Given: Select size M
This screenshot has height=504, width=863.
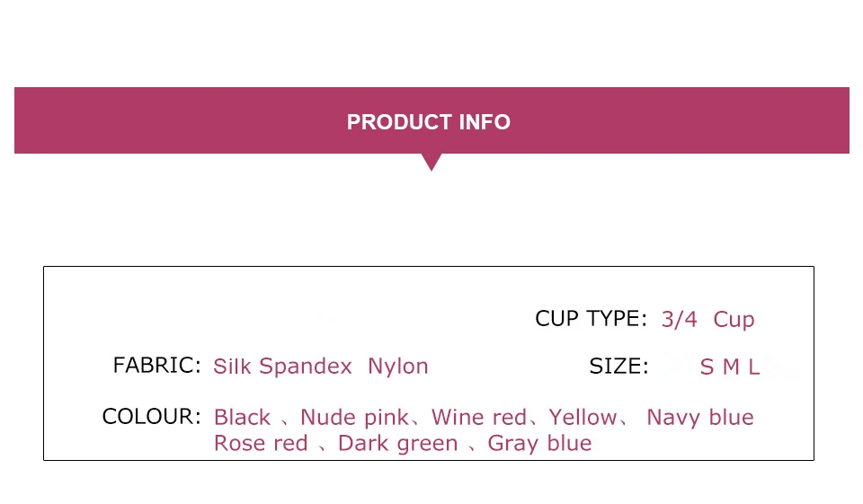Looking at the screenshot, I should click(x=731, y=367).
